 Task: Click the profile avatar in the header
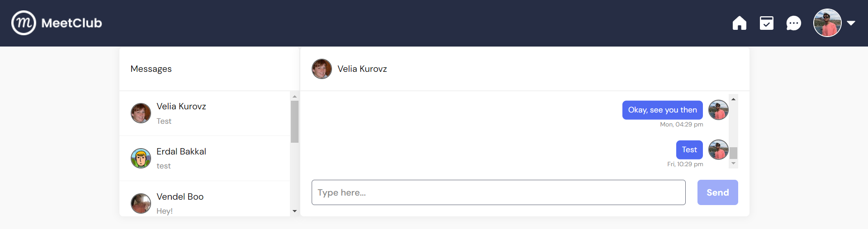pyautogui.click(x=827, y=23)
